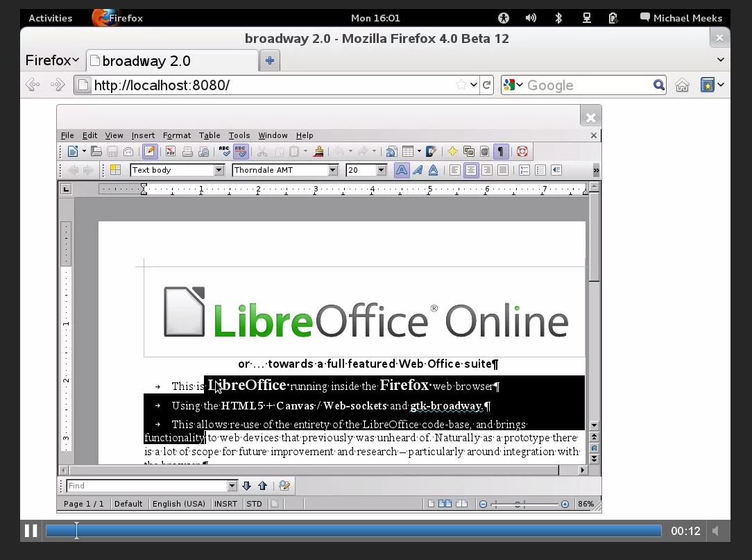Image resolution: width=752 pixels, height=560 pixels.
Task: Open the Navigator star icon
Action: [452, 152]
